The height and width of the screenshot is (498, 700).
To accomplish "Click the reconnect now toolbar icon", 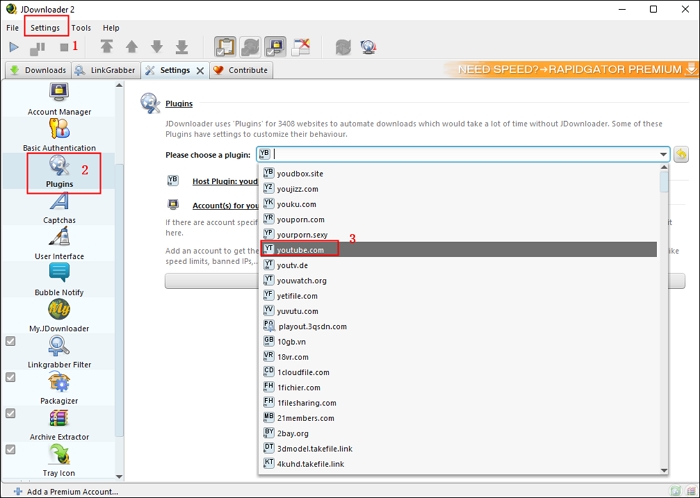I will [x=343, y=47].
